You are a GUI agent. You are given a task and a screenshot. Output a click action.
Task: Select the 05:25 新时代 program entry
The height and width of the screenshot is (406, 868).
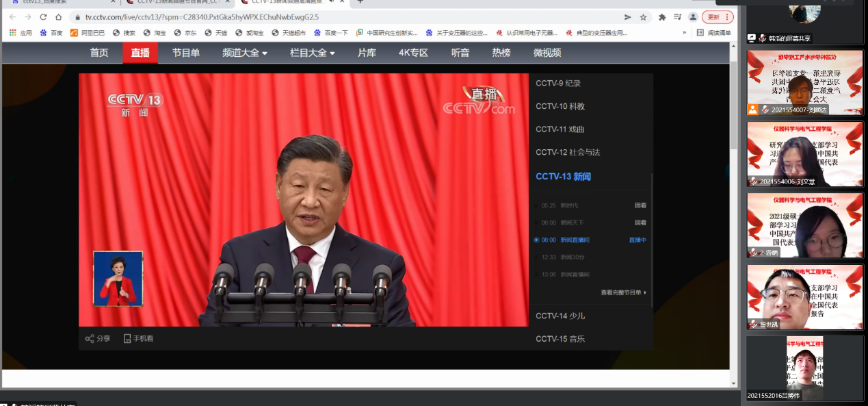(x=560, y=205)
